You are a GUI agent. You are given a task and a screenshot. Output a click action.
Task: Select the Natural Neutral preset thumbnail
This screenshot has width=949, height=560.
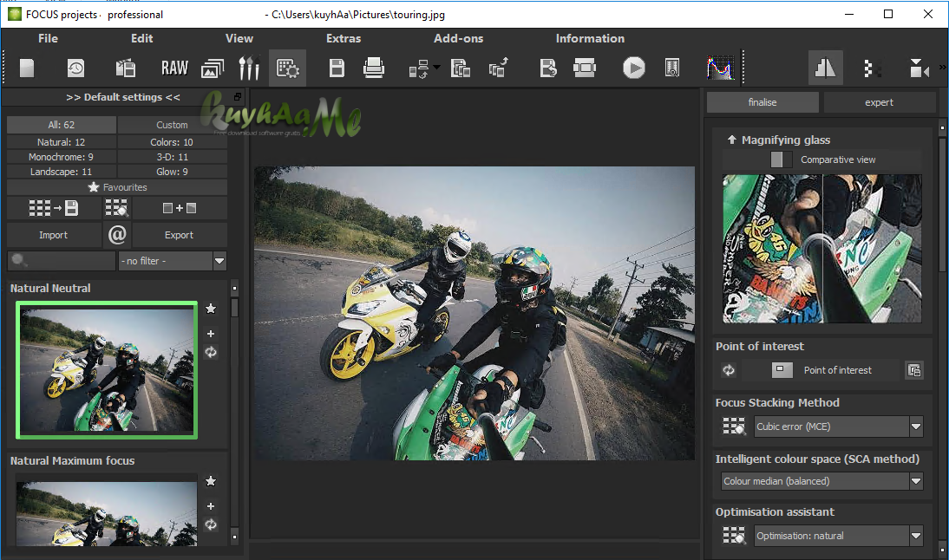click(107, 369)
